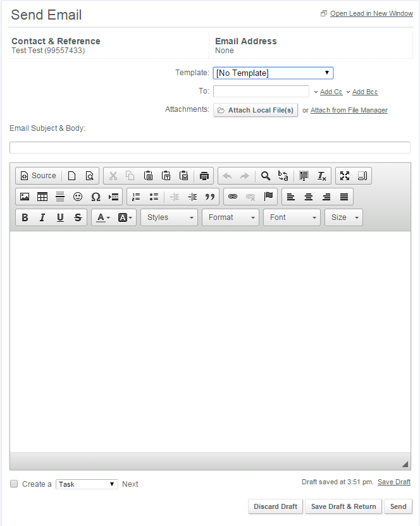Check the Create a Task checkbox
The height and width of the screenshot is (526, 420).
pos(14,484)
